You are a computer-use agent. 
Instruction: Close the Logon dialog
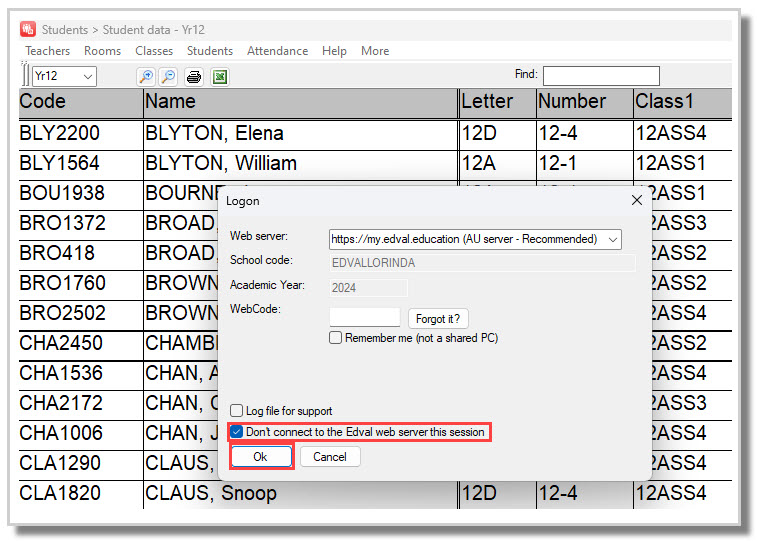[636, 200]
